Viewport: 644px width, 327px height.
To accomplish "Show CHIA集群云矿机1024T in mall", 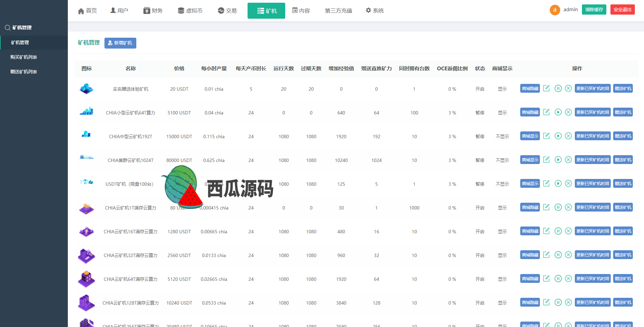I will (530, 160).
